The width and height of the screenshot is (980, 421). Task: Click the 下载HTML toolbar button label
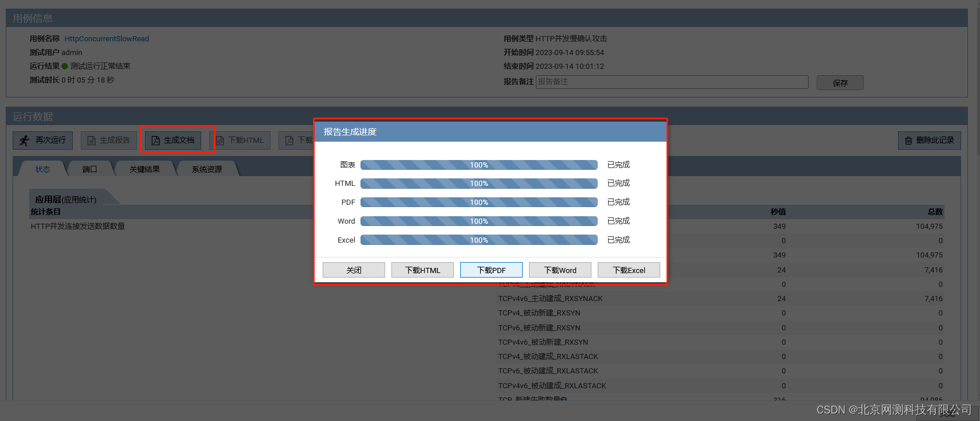tap(246, 140)
